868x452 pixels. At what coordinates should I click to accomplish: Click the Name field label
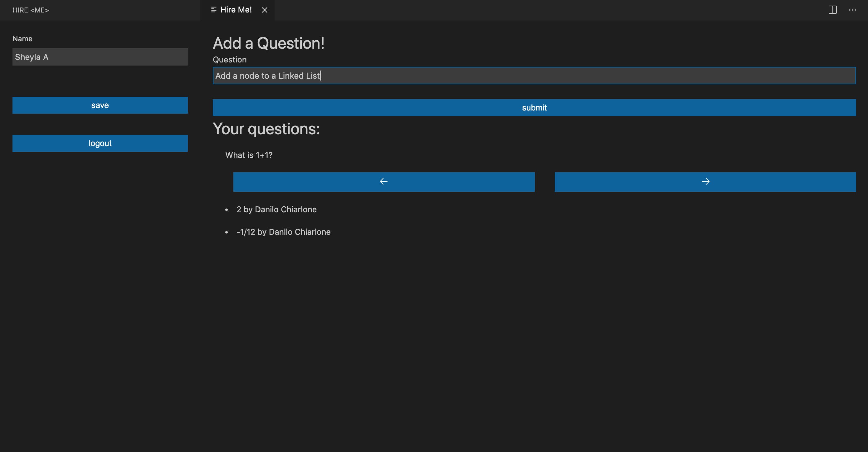(x=22, y=38)
